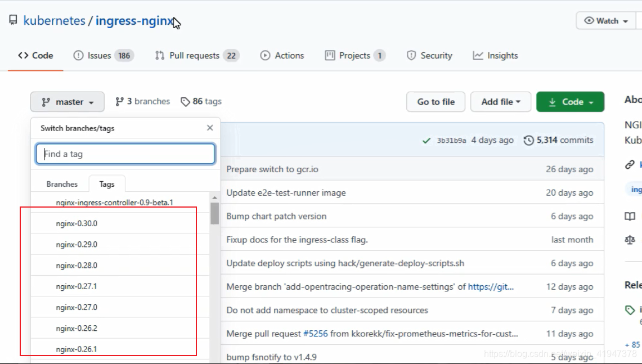Open the Add file dropdown
Screen dimensions: 642x364
coord(501,102)
